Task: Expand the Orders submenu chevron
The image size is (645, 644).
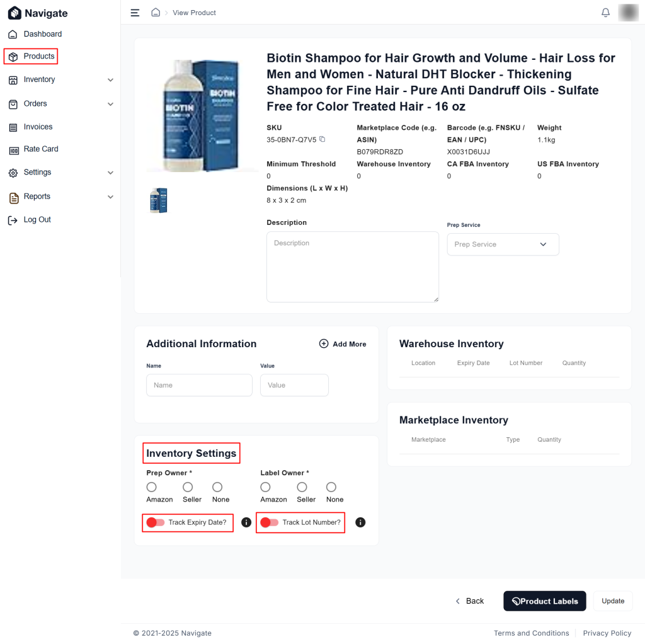Action: (x=110, y=104)
